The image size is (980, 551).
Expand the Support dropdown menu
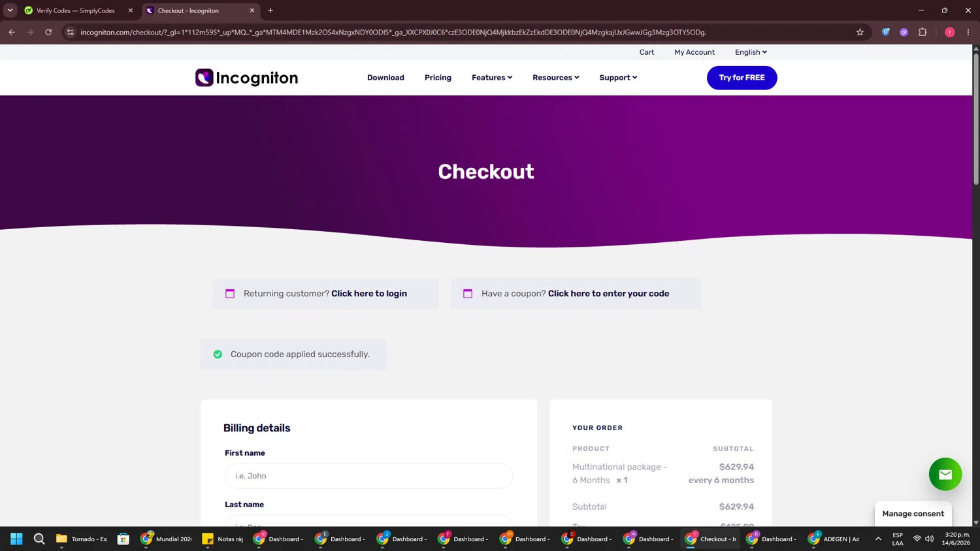[618, 78]
